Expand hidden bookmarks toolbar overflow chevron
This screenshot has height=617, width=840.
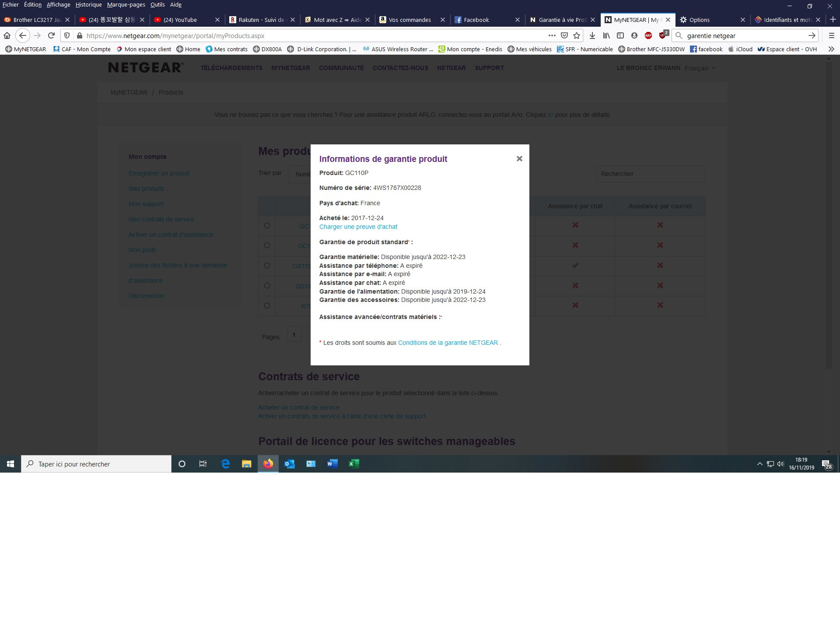click(831, 49)
